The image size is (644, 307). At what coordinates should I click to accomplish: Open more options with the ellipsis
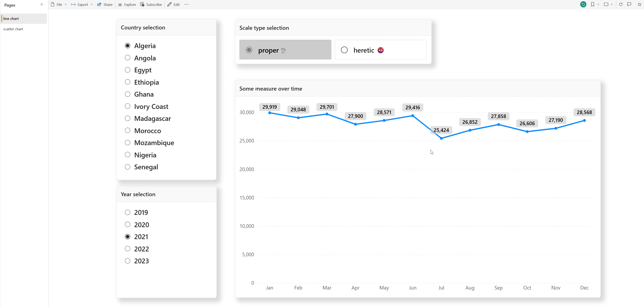pyautogui.click(x=186, y=4)
